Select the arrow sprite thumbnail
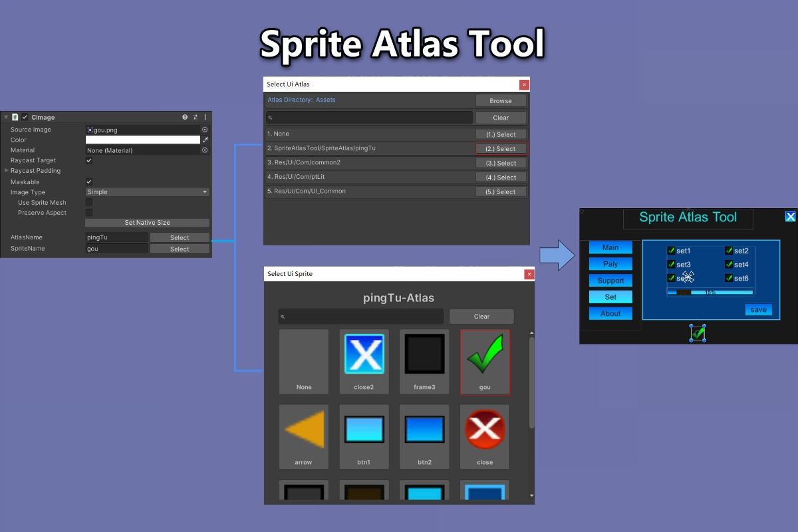 [304, 437]
